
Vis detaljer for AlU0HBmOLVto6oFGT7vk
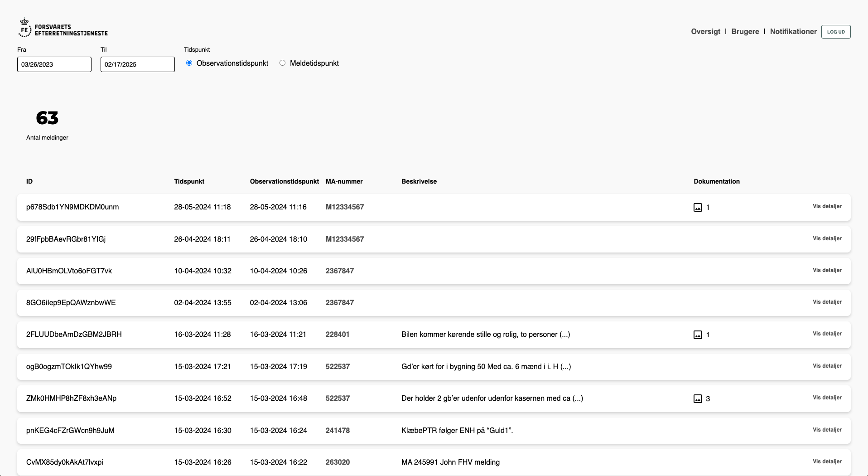click(x=827, y=270)
